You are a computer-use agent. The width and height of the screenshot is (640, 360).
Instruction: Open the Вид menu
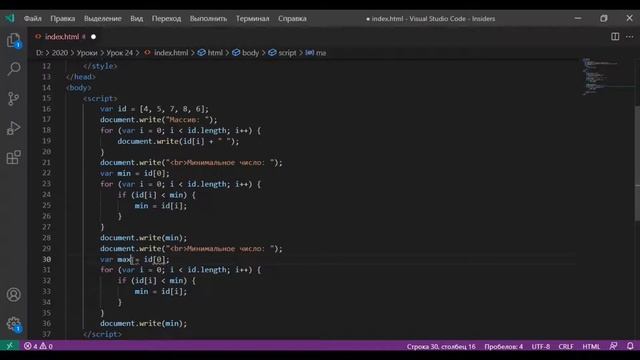137,19
